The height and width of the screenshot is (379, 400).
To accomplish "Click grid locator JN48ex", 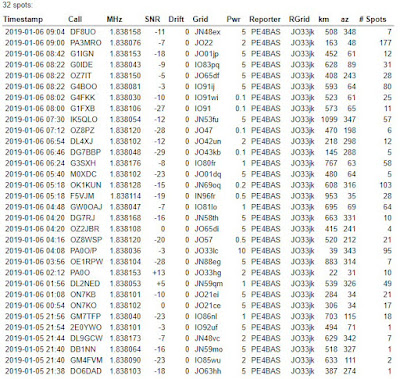I will click(207, 32).
